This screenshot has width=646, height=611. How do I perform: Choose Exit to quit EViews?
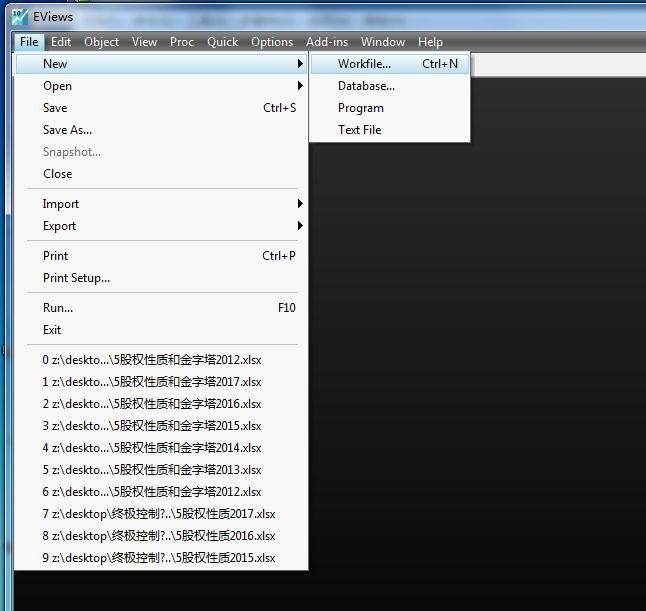tap(161, 330)
